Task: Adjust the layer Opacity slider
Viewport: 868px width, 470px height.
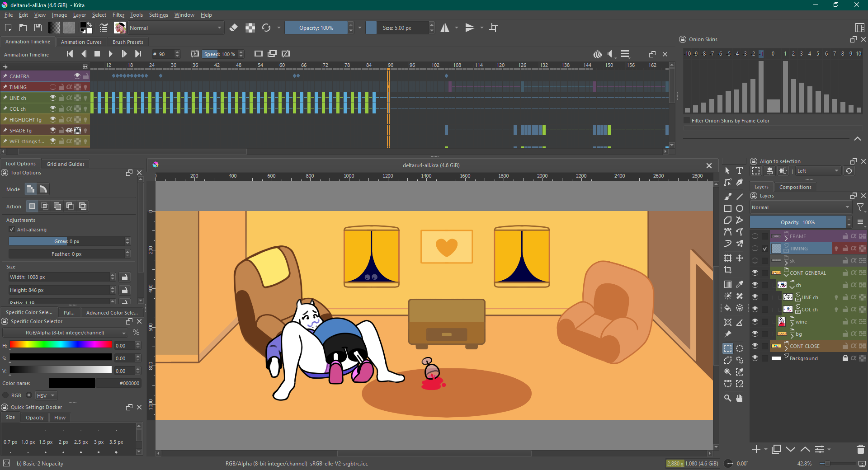Action: [798, 222]
